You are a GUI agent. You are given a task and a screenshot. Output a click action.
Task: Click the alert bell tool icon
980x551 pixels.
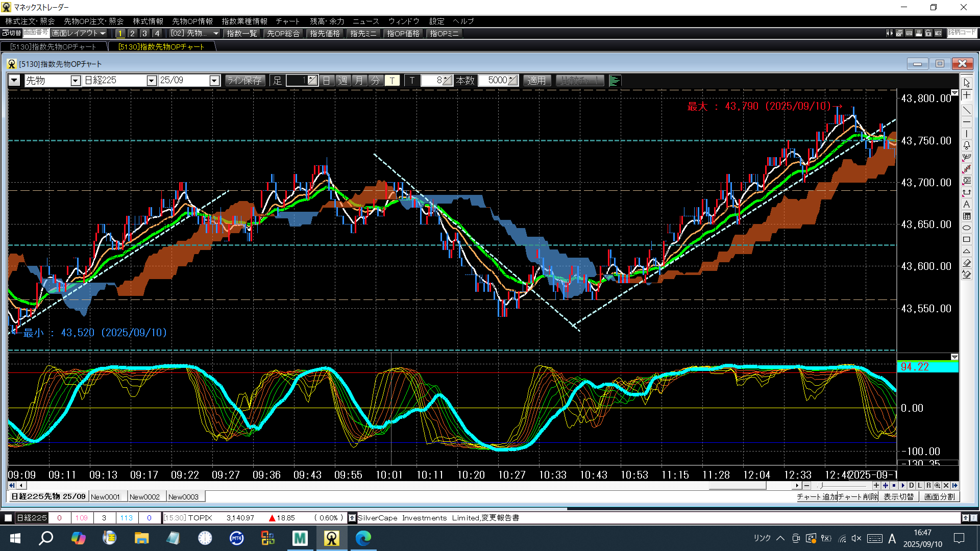coord(966,145)
